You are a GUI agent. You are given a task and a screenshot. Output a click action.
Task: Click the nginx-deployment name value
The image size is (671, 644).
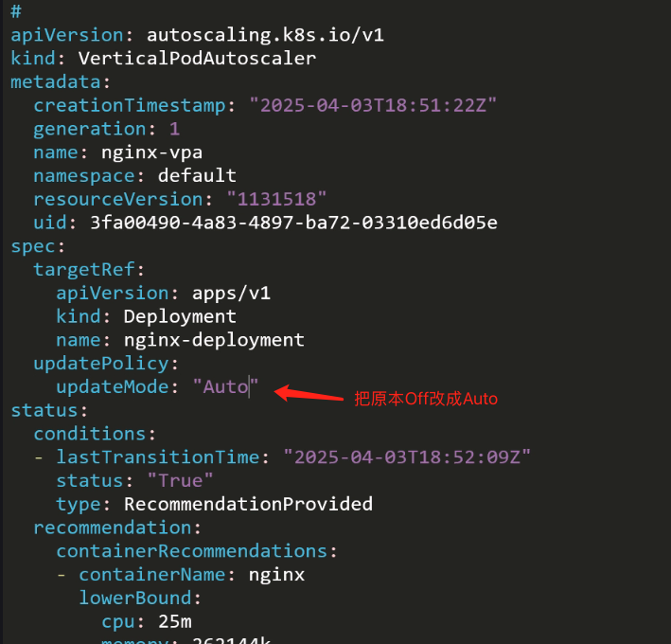pos(214,340)
